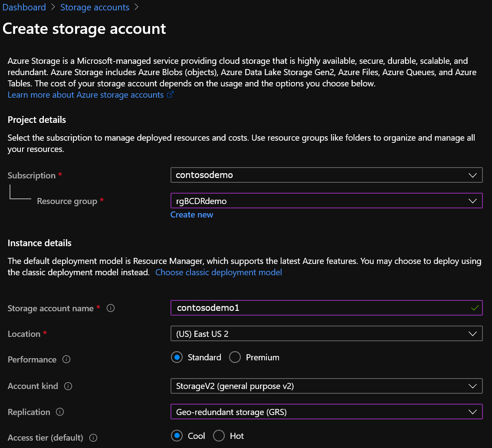This screenshot has width=492, height=448.
Task: Click the Performance info icon
Action: (x=66, y=359)
